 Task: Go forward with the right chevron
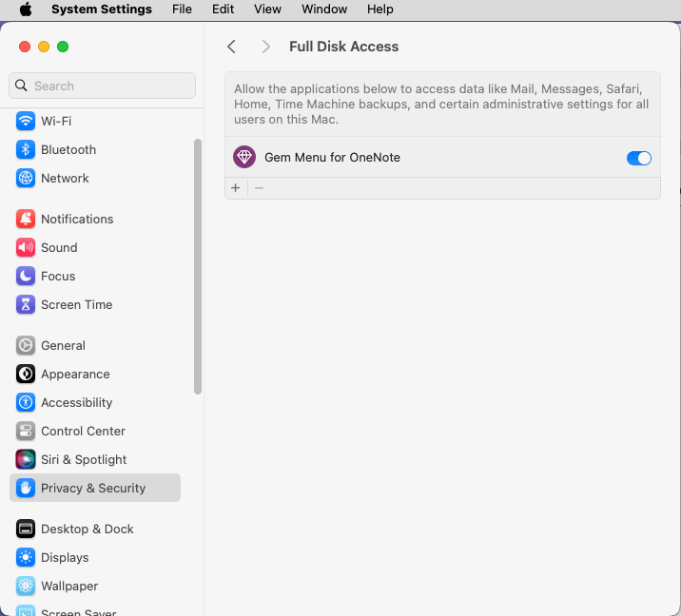(265, 47)
